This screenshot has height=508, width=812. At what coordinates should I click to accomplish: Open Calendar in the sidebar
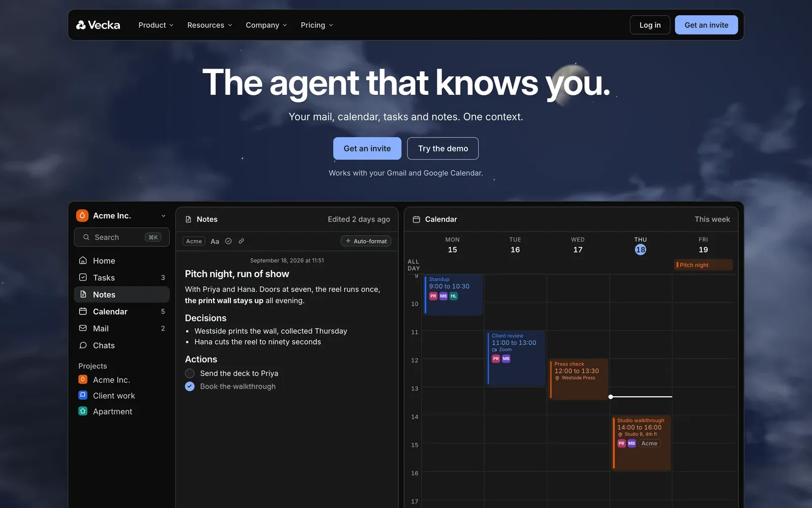point(122,311)
